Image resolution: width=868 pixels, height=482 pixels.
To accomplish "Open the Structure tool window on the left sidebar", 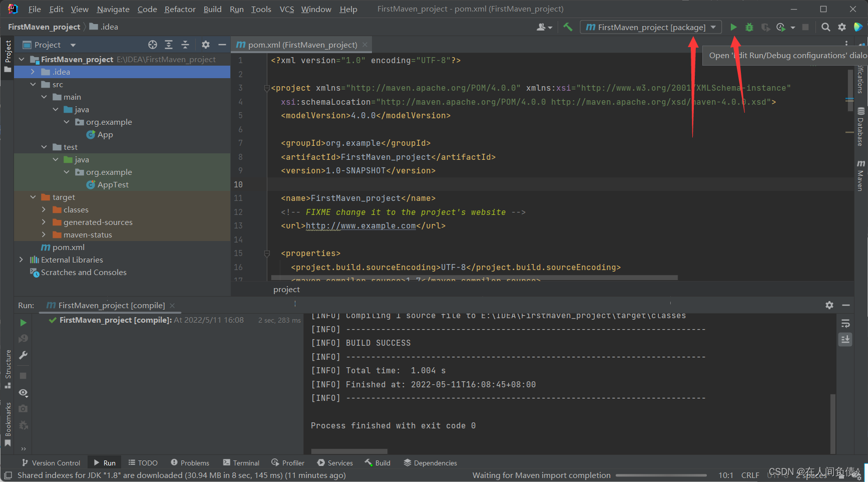I will (8, 369).
